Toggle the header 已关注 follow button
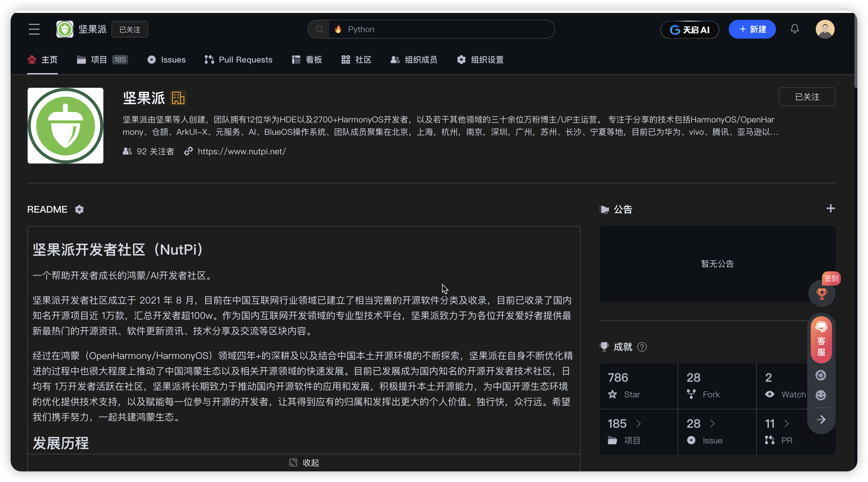The width and height of the screenshot is (868, 482). click(130, 29)
